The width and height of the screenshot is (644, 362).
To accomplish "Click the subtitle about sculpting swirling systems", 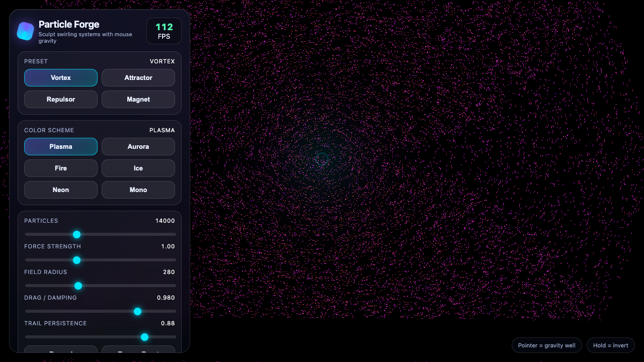I will click(86, 38).
